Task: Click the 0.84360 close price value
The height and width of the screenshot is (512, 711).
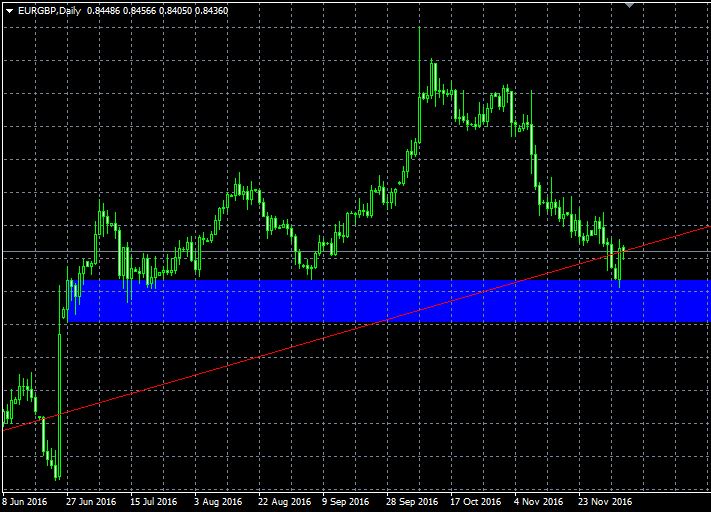Action: tap(211, 10)
